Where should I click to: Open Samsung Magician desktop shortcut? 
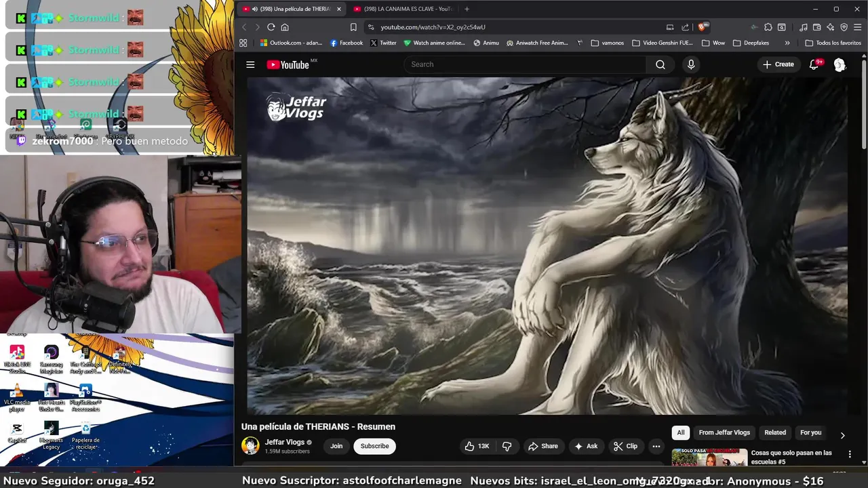pyautogui.click(x=51, y=359)
